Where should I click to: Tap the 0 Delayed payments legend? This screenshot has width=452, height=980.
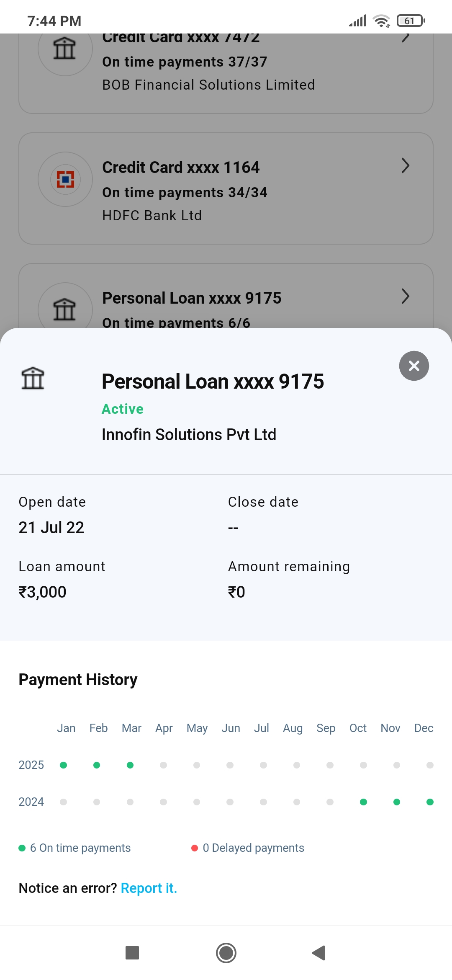[248, 848]
